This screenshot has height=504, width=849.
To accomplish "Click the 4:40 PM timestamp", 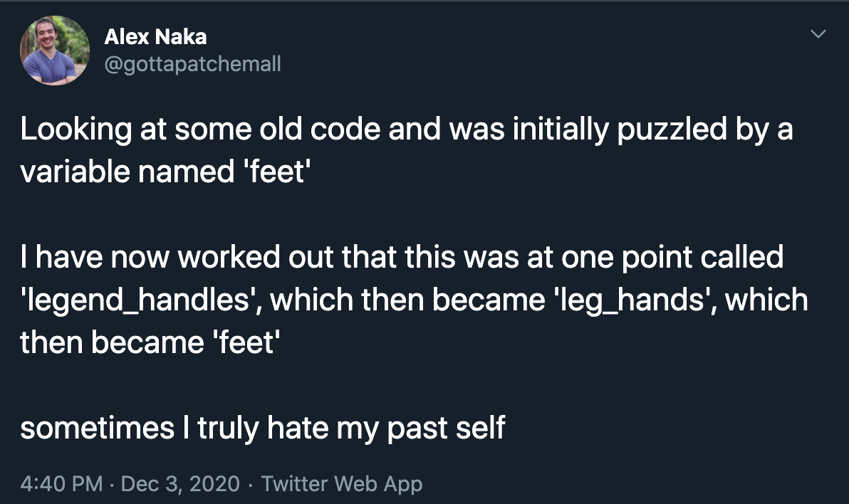I will (x=61, y=483).
